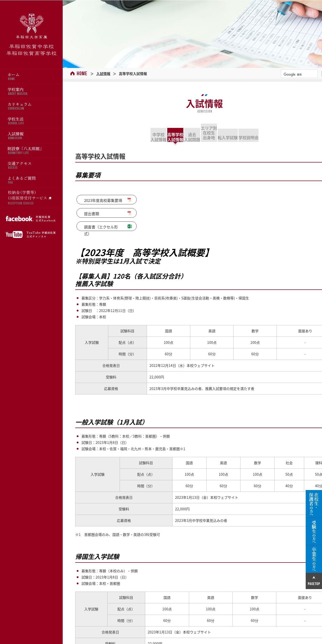Screen dimensions: 322x644
Task: Click the Waseda Saga school crest logo
Action: click(x=32, y=24)
